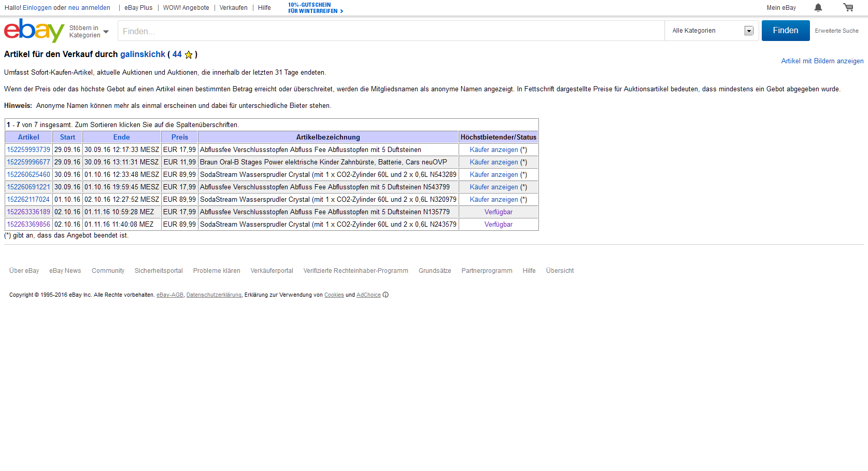
Task: Open Übersicht footer link
Action: (560, 271)
